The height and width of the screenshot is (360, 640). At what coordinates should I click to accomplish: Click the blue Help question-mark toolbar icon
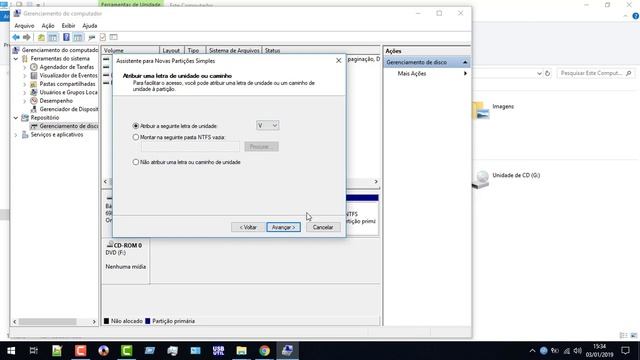coord(66,37)
